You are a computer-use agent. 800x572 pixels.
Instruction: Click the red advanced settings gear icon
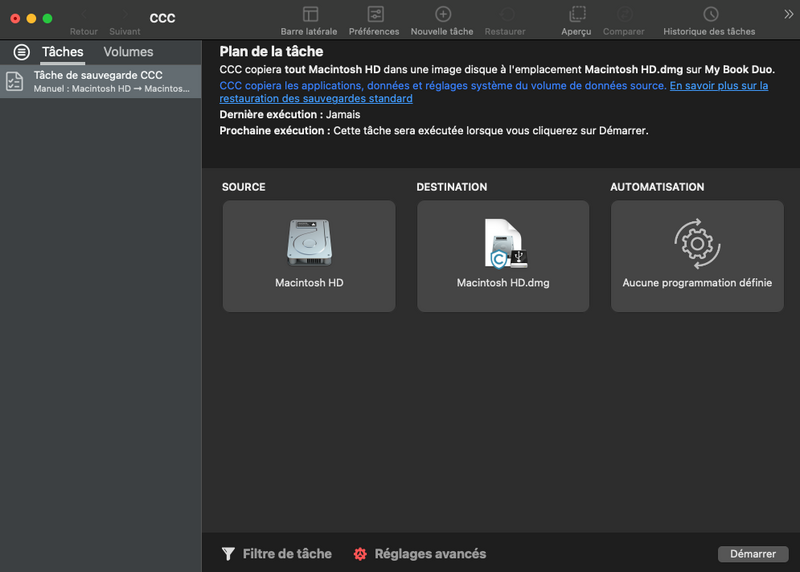coord(360,554)
